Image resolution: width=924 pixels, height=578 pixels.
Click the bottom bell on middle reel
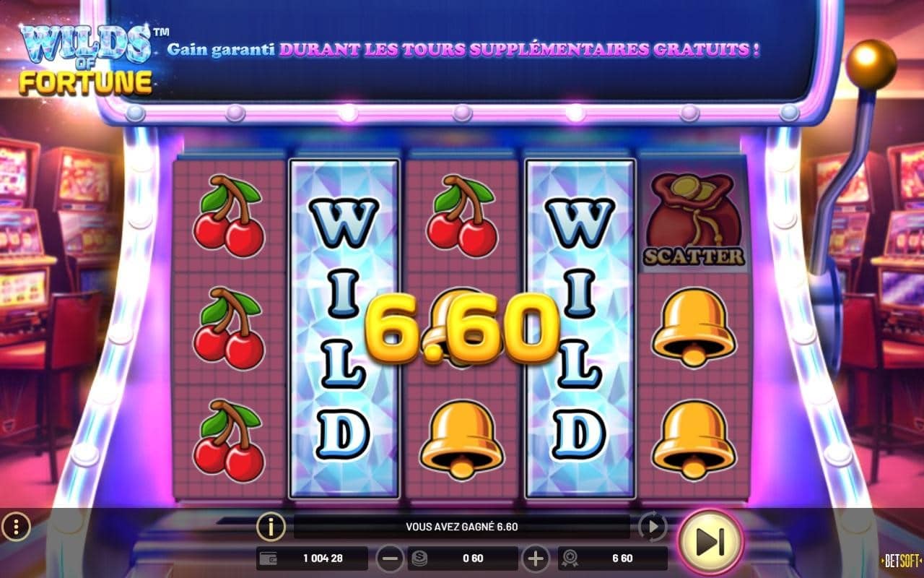[x=461, y=439]
